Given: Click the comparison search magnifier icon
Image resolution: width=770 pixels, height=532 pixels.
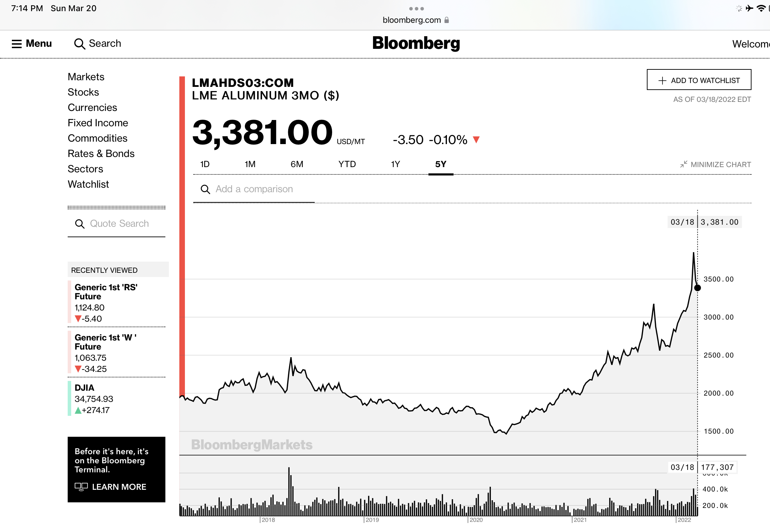Looking at the screenshot, I should point(205,189).
